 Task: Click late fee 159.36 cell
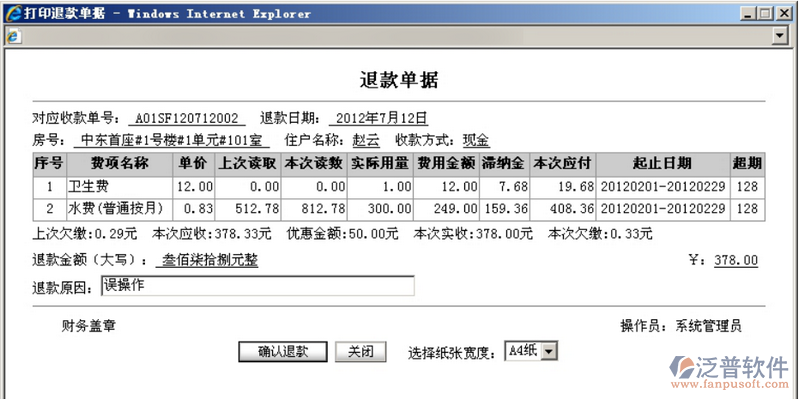(504, 209)
